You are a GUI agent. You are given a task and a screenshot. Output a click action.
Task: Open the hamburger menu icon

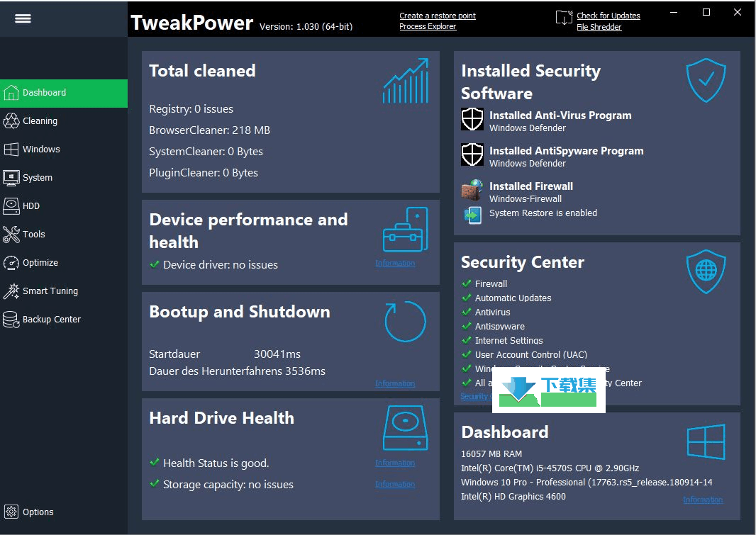[x=23, y=18]
